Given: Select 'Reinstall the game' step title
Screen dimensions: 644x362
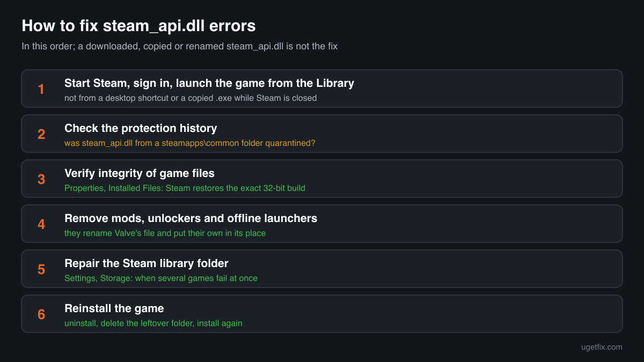Looking at the screenshot, I should [114, 308].
